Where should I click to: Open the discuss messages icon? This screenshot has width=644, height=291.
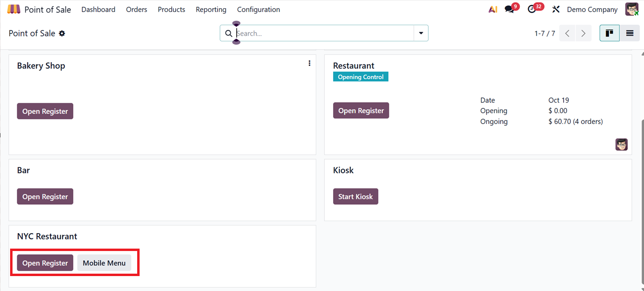509,10
